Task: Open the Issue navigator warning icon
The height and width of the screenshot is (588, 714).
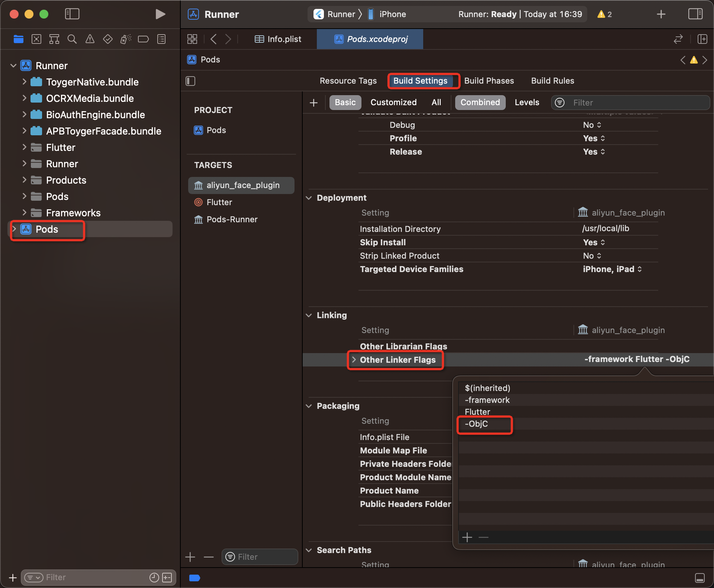Action: (90, 39)
